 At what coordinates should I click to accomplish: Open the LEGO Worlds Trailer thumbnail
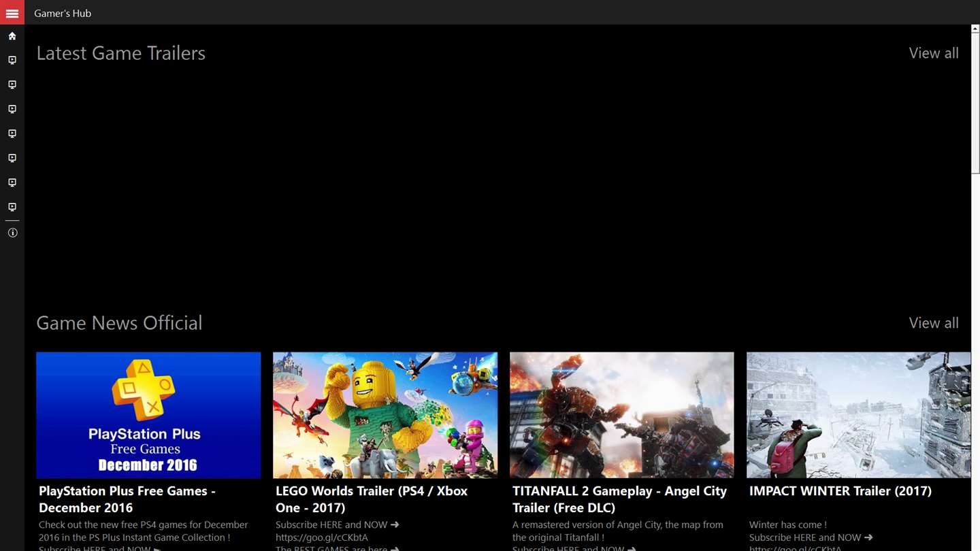(385, 415)
